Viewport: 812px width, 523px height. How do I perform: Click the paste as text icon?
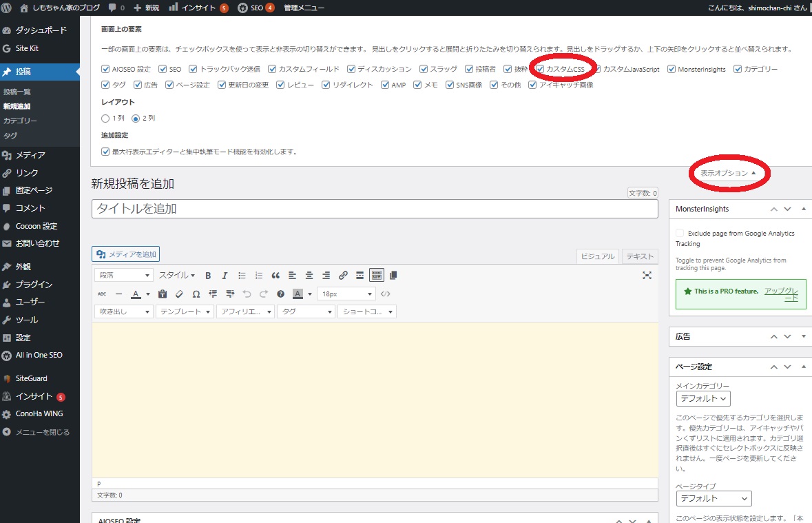coord(163,294)
